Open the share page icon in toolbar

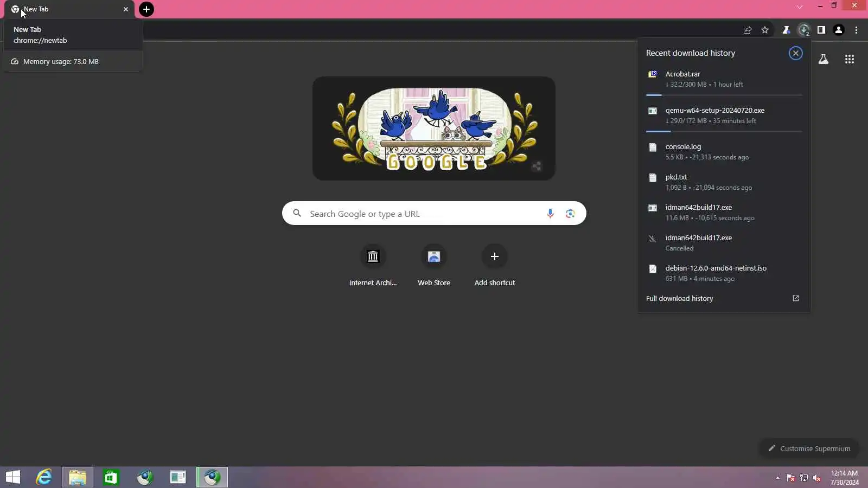[748, 30]
